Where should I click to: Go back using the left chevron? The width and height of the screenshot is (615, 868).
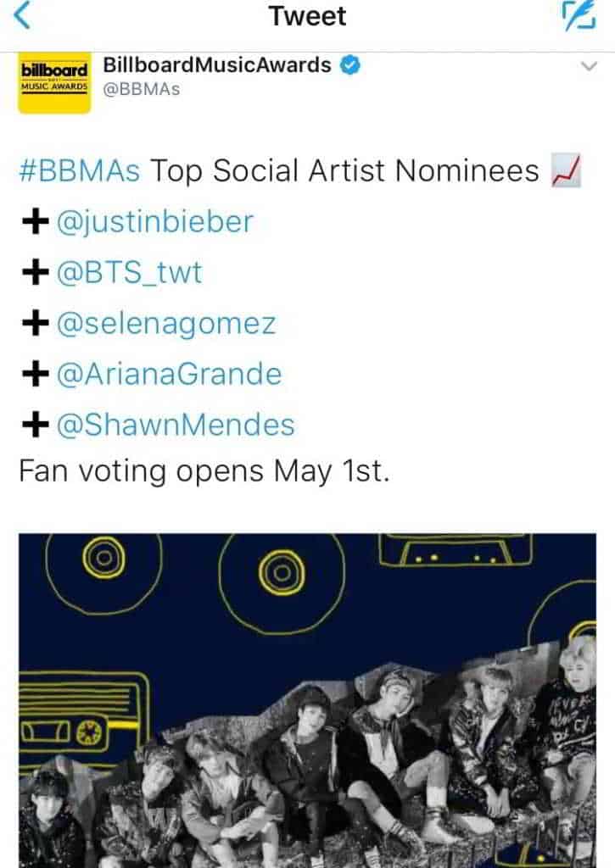click(24, 16)
